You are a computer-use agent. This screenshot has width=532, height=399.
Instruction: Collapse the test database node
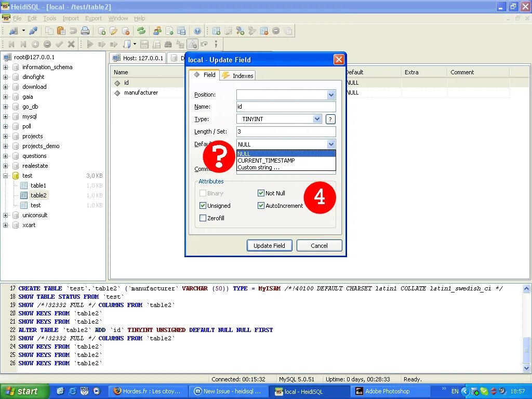[x=5, y=176]
